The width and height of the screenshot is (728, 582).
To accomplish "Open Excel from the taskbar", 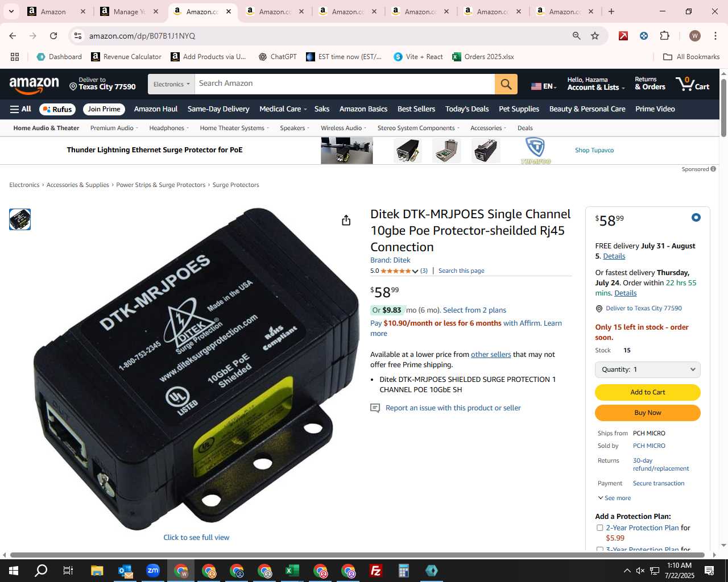I will coord(292,571).
